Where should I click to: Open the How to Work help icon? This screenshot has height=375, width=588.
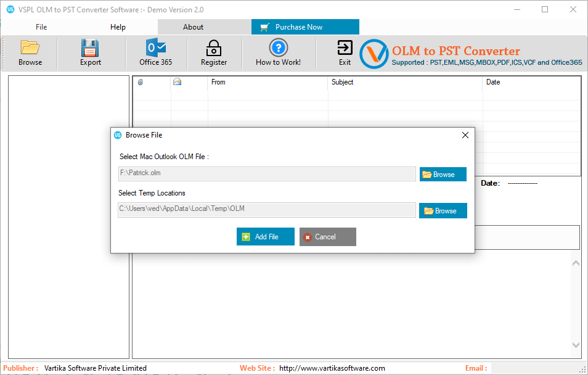pos(278,47)
